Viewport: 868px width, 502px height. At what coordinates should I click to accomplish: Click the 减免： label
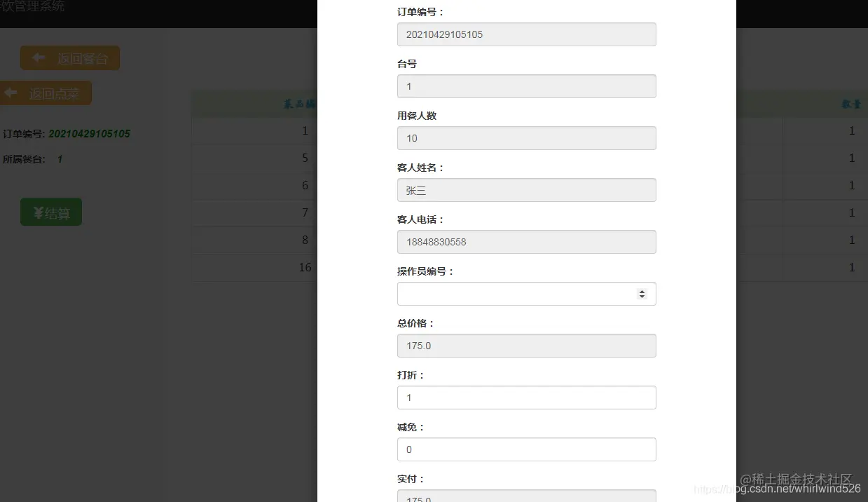pos(411,427)
